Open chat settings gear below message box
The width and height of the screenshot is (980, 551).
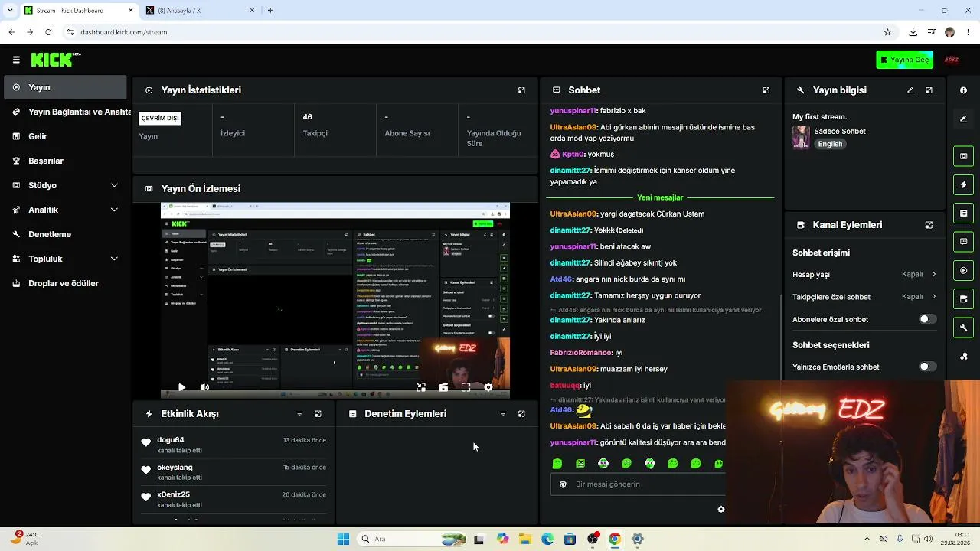point(720,509)
